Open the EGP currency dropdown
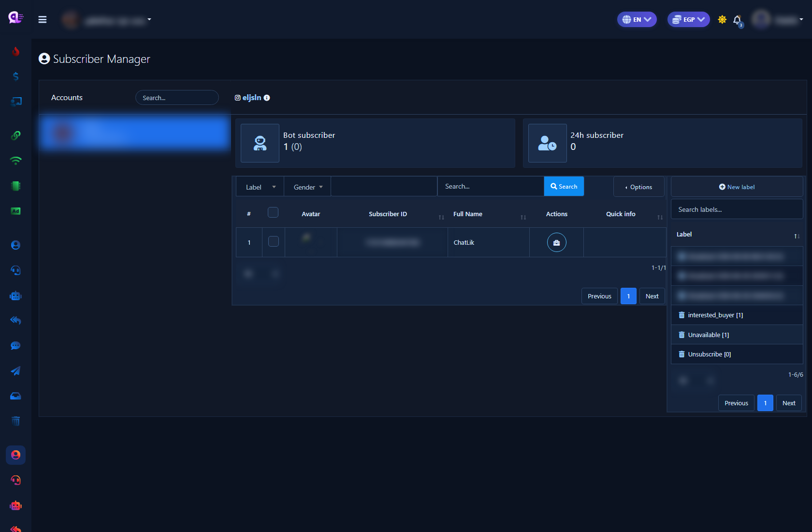 (689, 19)
